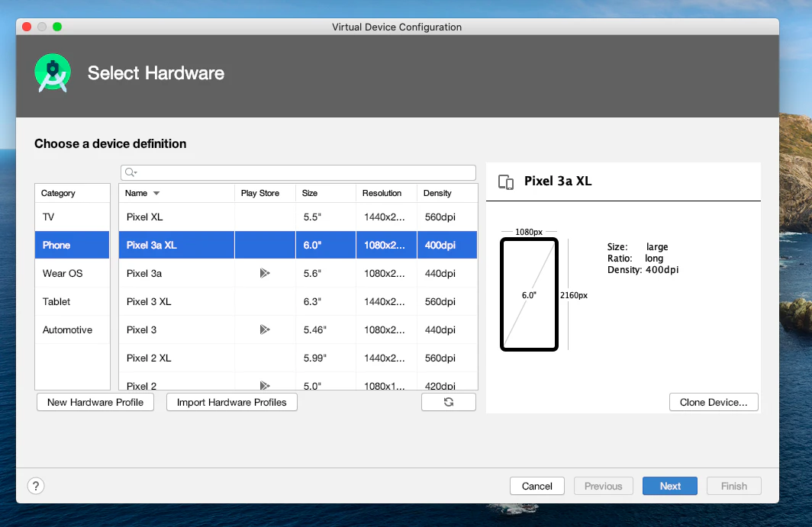Screen dimensions: 812x527
Task: Select the Wear OS category
Action: 72,273
